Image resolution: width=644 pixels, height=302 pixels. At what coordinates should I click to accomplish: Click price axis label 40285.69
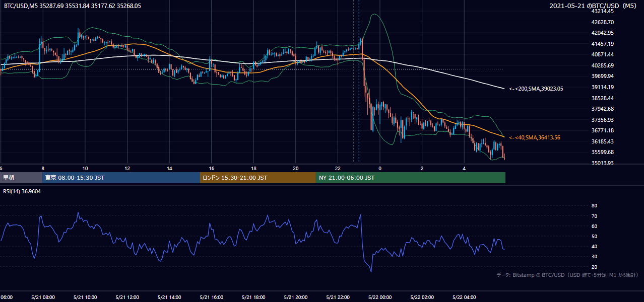tap(602, 65)
